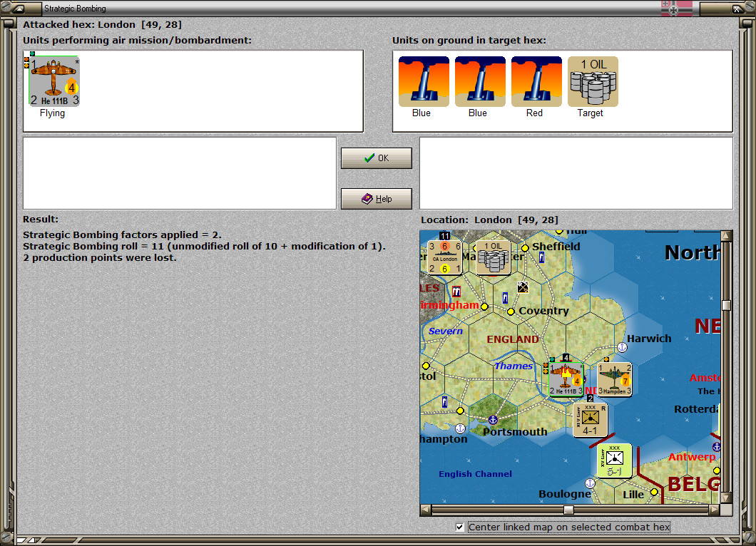Click the Red anti-aircraft icon
The width and height of the screenshot is (756, 546).
coord(536,81)
